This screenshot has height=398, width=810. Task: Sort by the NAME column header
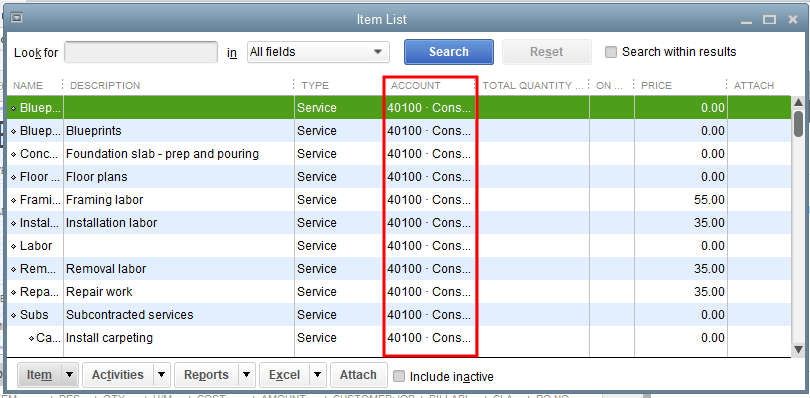tap(28, 86)
